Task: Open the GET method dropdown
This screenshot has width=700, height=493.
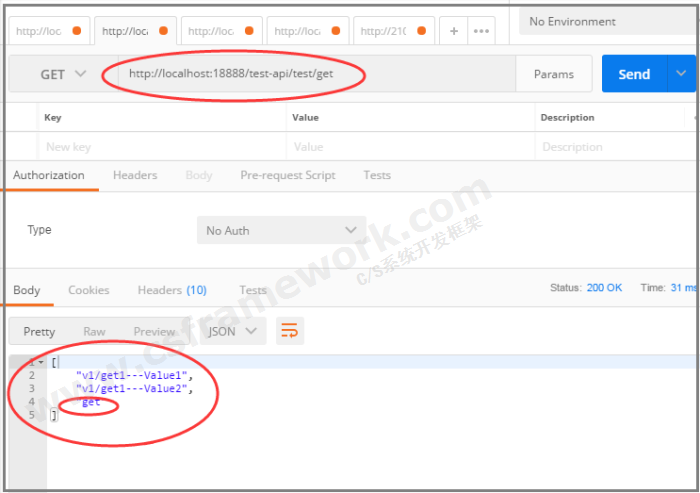Action: pos(63,74)
